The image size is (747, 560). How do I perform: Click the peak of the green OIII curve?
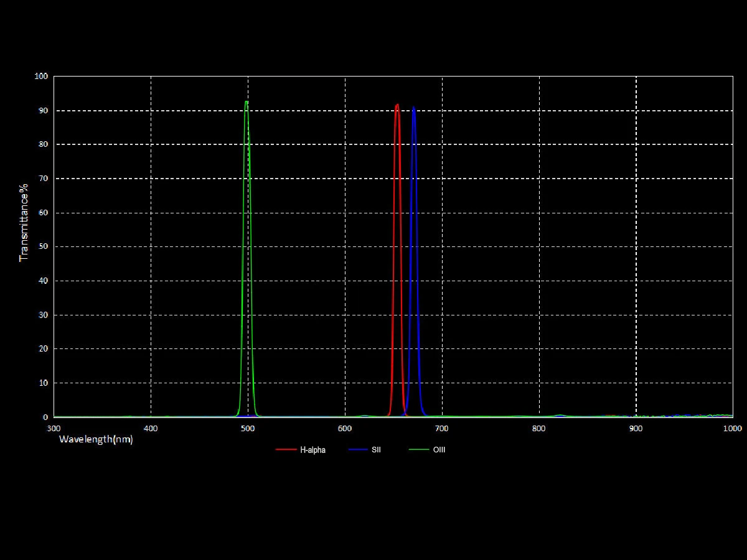click(x=246, y=100)
